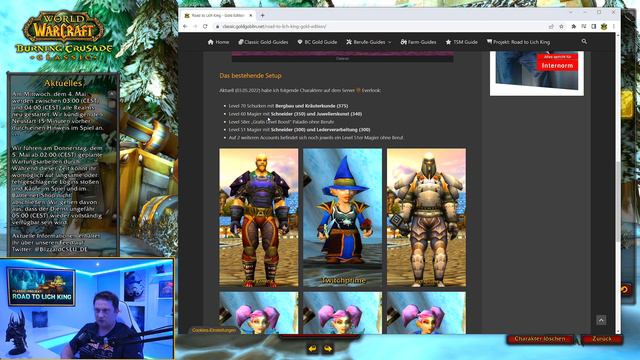This screenshot has width=640, height=360.
Task: Click the browser back arrow
Action: pos(185,26)
